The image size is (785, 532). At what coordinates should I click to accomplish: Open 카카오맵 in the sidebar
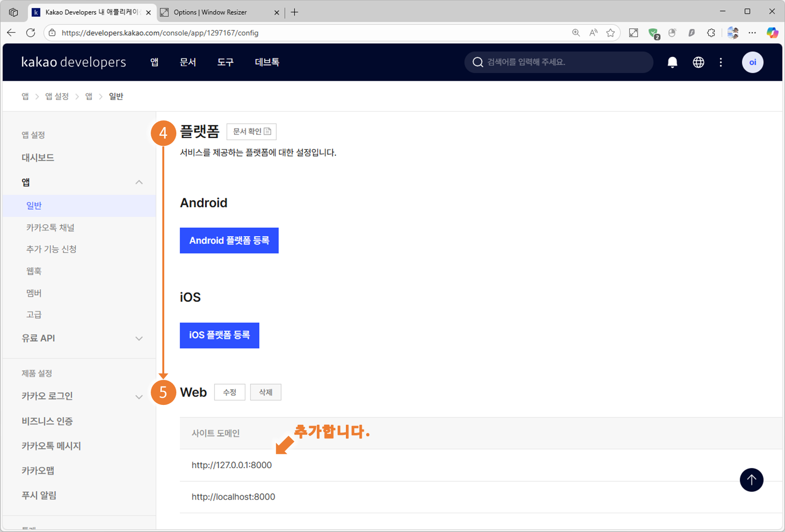(38, 471)
